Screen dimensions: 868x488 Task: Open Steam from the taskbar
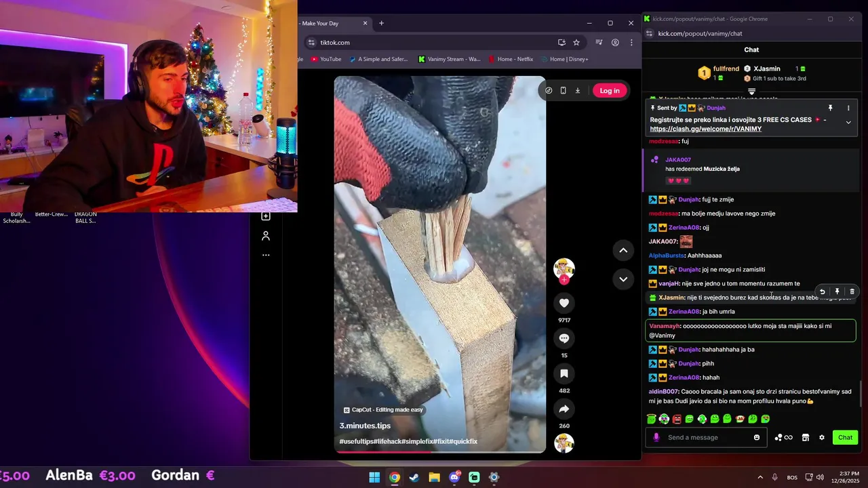(414, 477)
